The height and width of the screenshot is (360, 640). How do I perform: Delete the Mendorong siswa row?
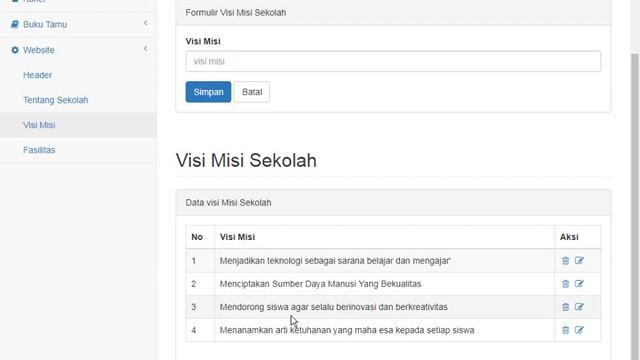point(565,307)
